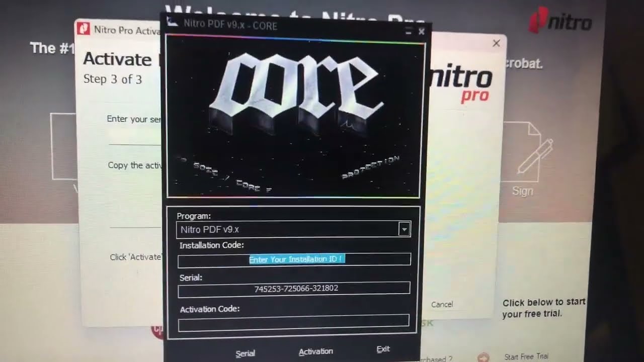Click the Exit button in keygen
This screenshot has width=644, height=362.
(383, 349)
